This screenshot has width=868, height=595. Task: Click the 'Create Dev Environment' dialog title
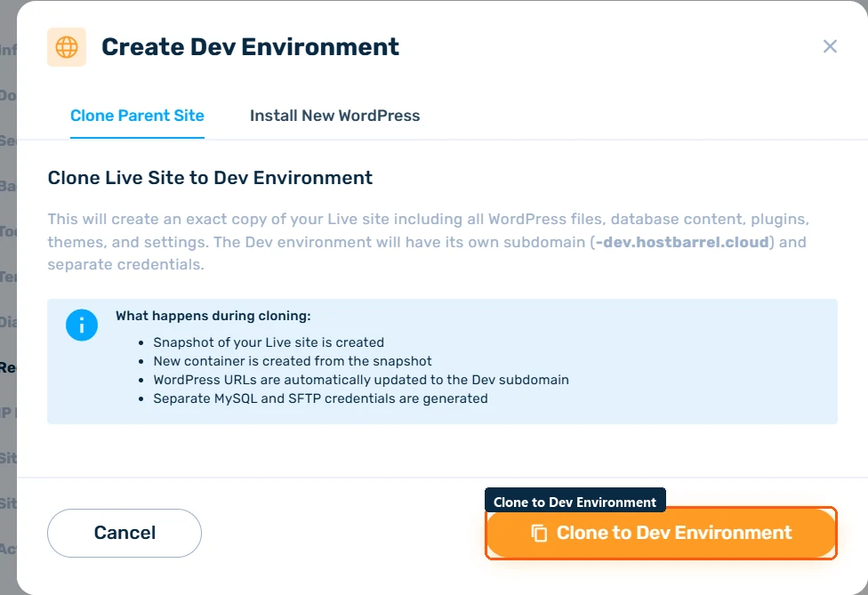(x=250, y=47)
